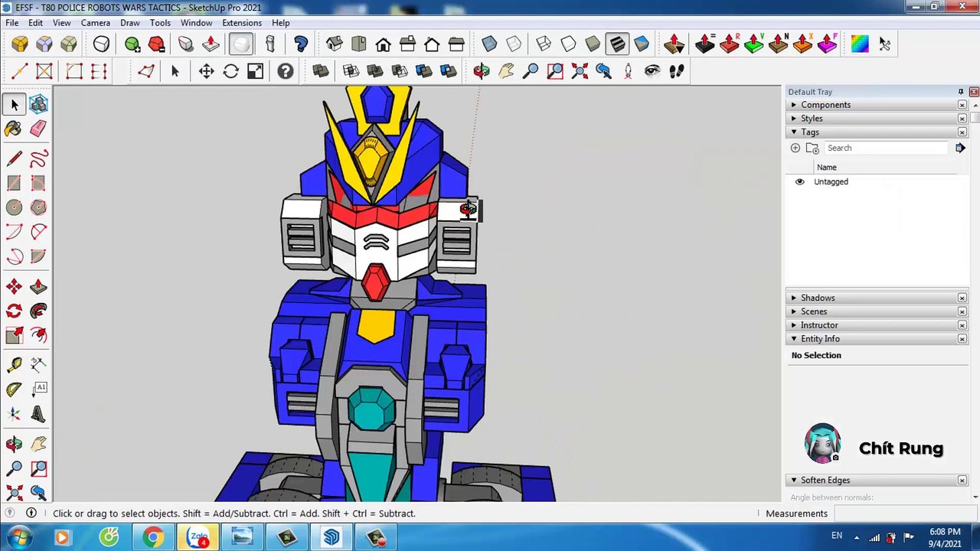Toggle Back Edges style
The height and width of the screenshot is (551, 980).
pyautogui.click(x=514, y=44)
